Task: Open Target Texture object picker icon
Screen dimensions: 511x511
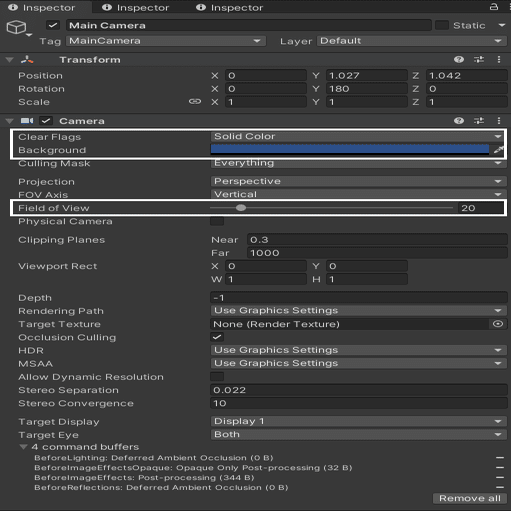Action: tap(498, 324)
